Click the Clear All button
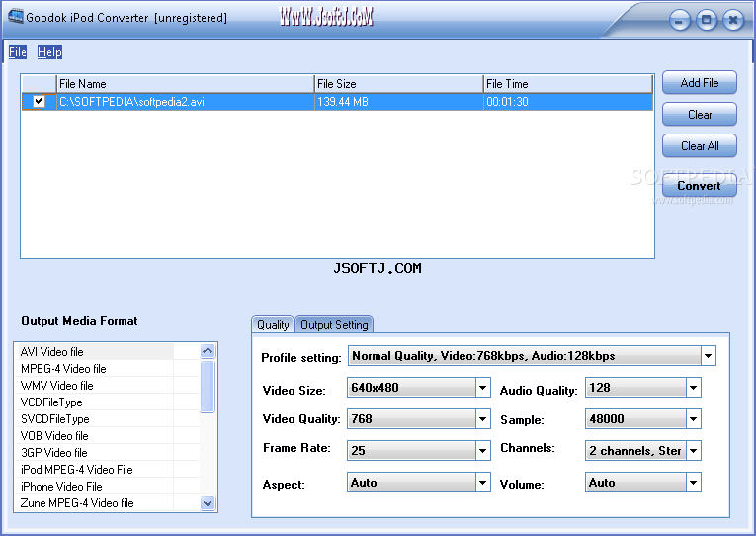The height and width of the screenshot is (536, 756). (699, 146)
